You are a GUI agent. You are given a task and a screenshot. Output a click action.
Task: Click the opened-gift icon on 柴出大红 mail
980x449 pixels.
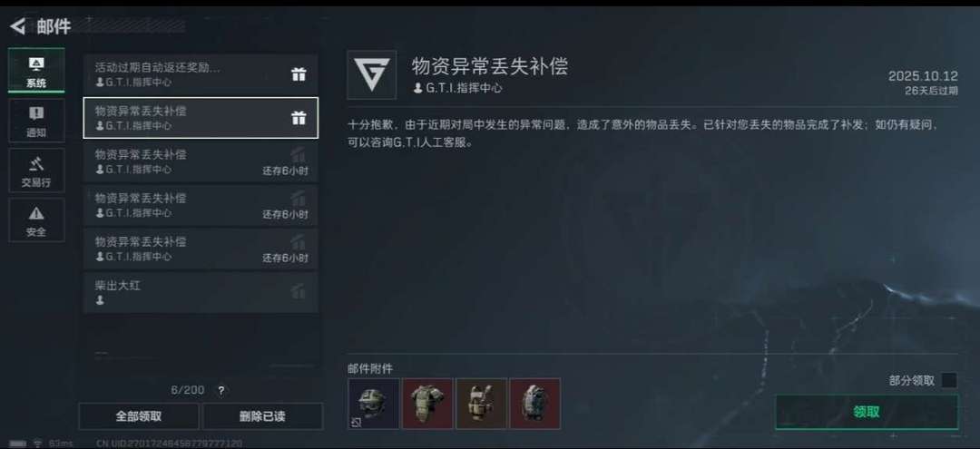(x=299, y=291)
